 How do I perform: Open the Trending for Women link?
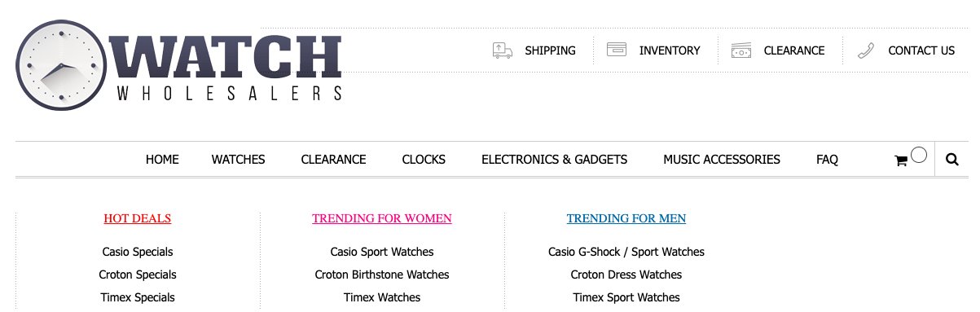(382, 218)
